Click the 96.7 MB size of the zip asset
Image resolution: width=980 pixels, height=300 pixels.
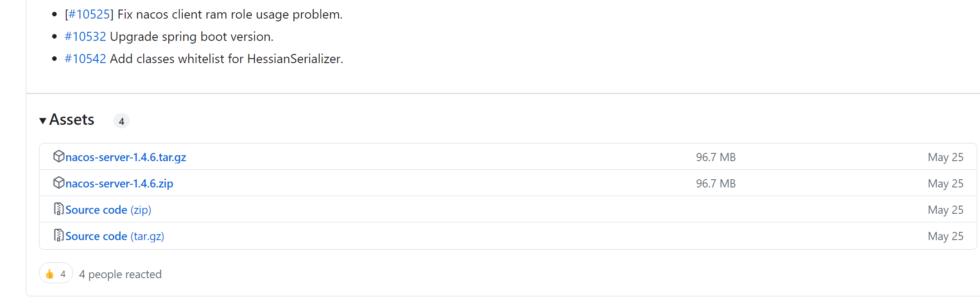point(716,184)
